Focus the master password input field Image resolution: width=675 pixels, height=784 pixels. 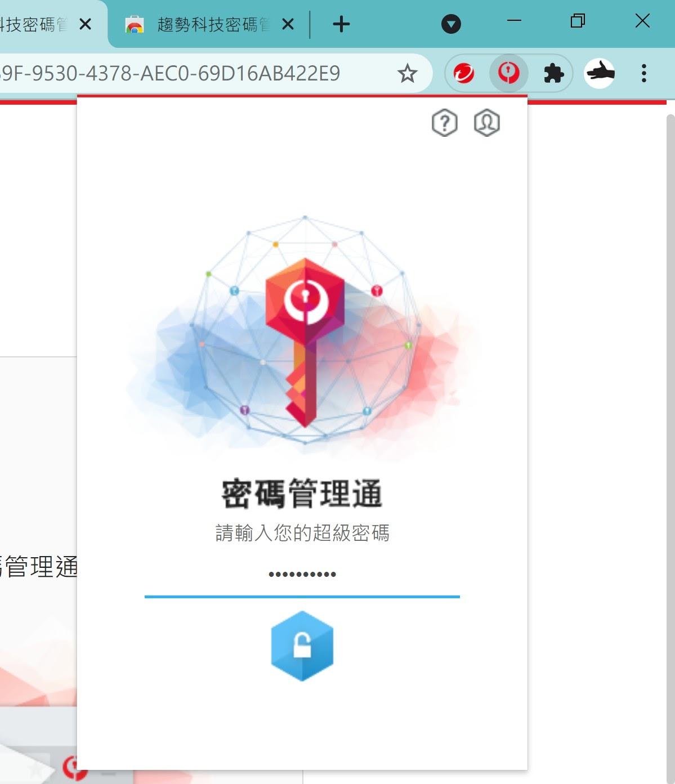pyautogui.click(x=302, y=575)
